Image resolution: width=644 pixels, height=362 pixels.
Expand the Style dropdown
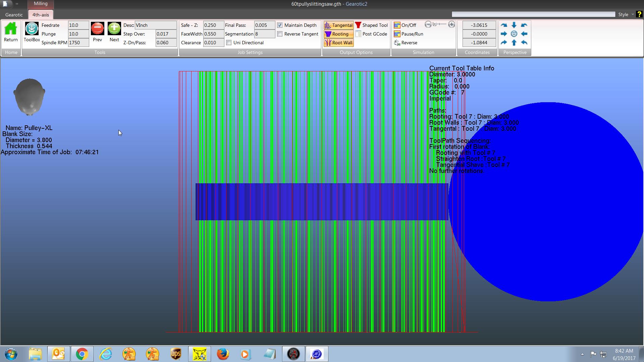633,14
